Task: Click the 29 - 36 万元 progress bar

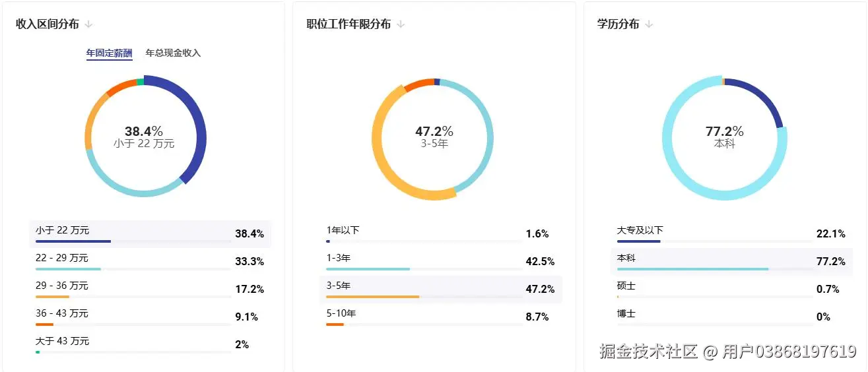Action: point(132,297)
